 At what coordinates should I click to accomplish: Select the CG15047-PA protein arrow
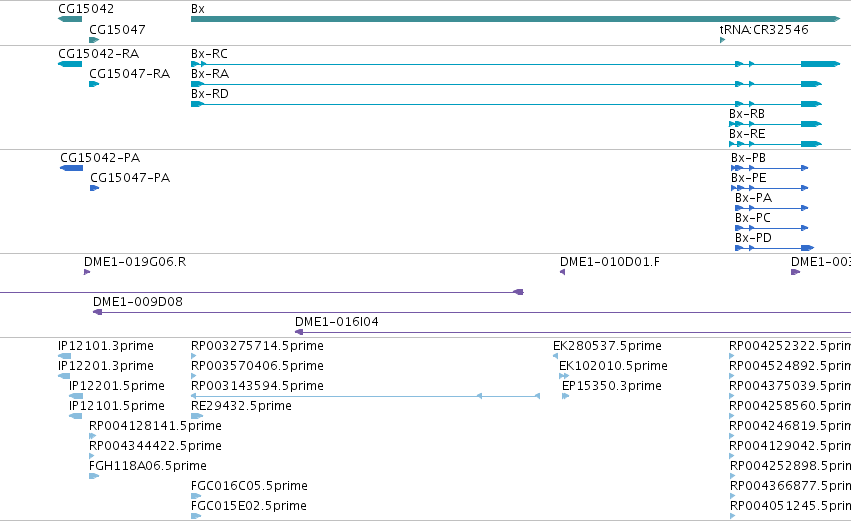tap(94, 188)
